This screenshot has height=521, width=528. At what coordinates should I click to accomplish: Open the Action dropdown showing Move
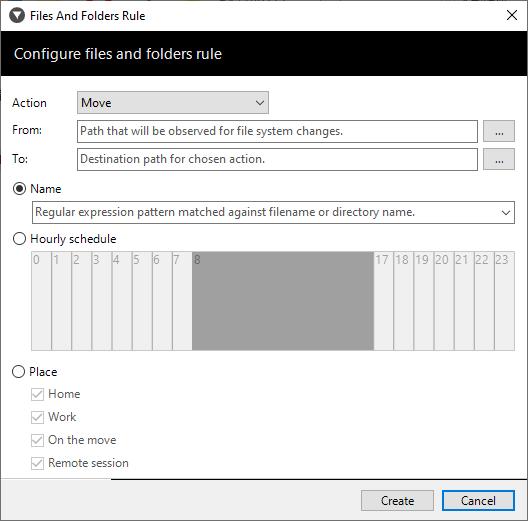pyautogui.click(x=173, y=102)
